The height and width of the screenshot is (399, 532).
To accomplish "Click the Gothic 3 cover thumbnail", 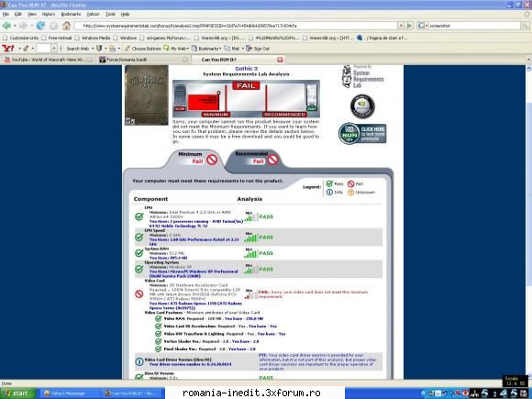I will pyautogui.click(x=147, y=95).
